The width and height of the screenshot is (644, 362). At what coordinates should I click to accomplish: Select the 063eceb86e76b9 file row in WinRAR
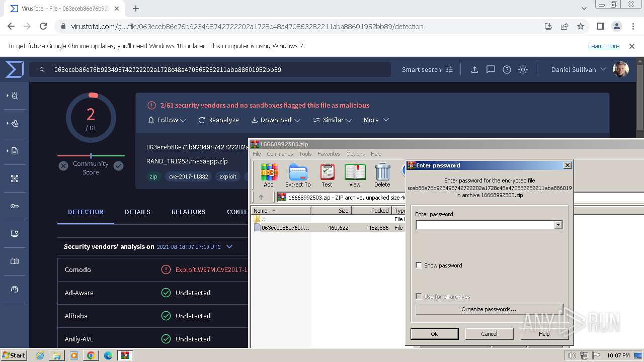(328, 228)
